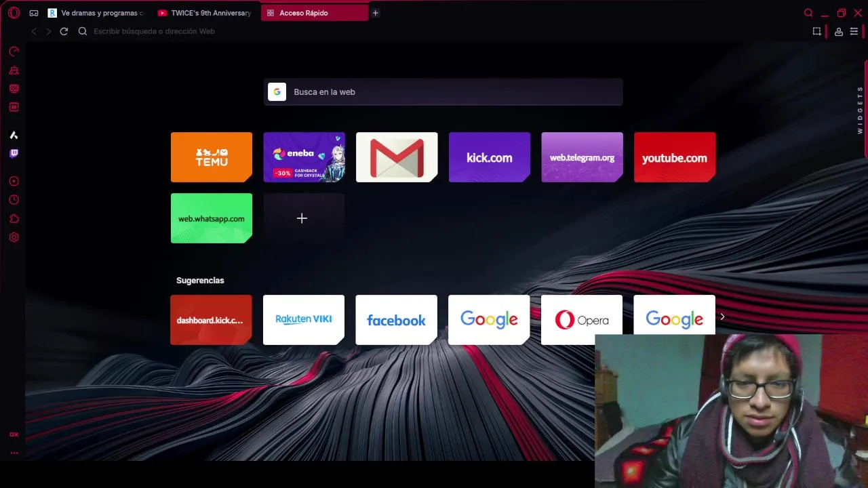The height and width of the screenshot is (488, 868).
Task: Open a new tab with plus button
Action: tap(375, 13)
